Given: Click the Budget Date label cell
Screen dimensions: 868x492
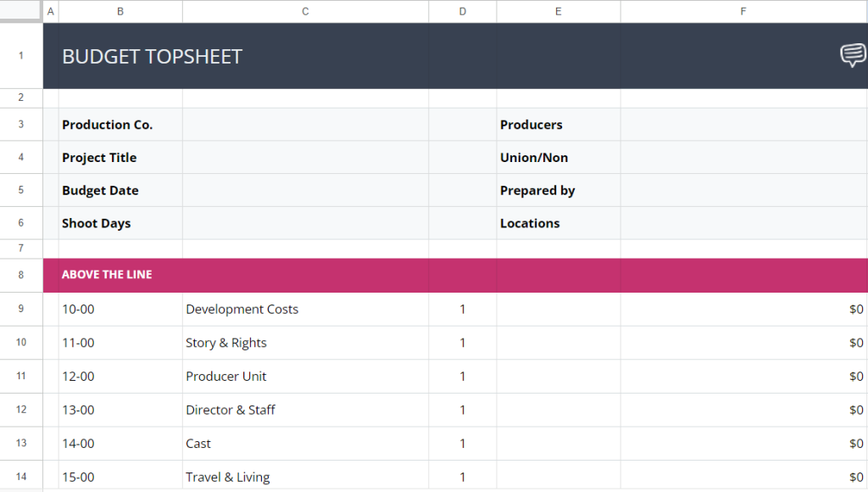Looking at the screenshot, I should coord(120,190).
